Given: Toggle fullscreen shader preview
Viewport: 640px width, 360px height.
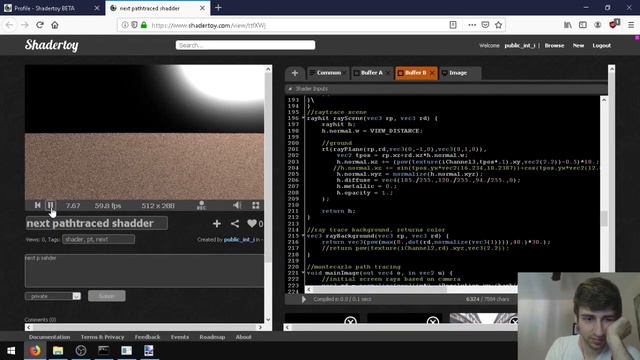Looking at the screenshot, I should 256,205.
